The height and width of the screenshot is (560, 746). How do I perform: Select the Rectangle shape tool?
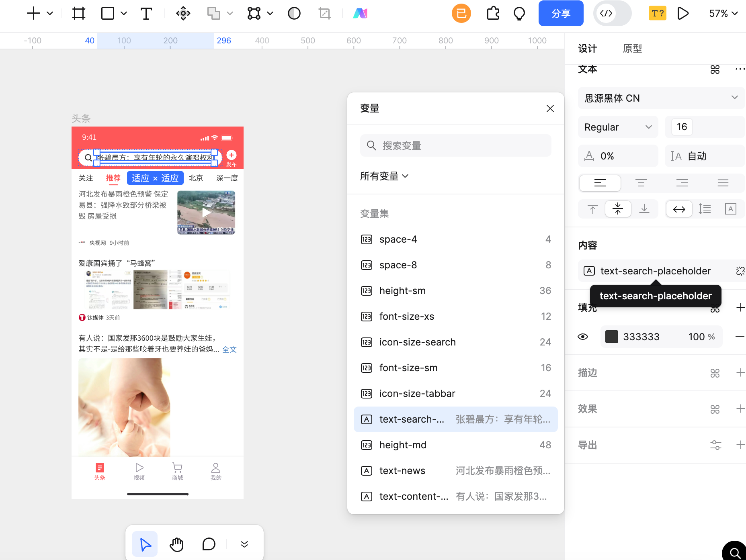click(x=108, y=13)
